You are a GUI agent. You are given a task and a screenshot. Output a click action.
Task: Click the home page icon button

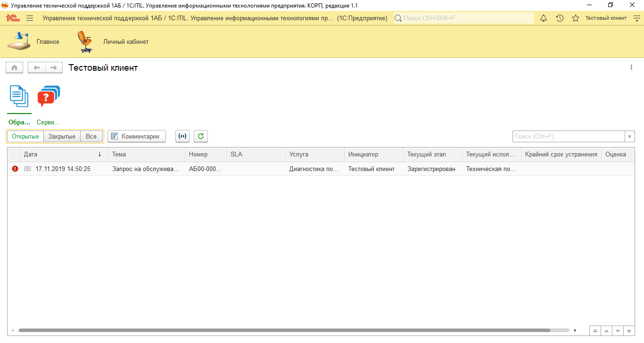[x=14, y=68]
